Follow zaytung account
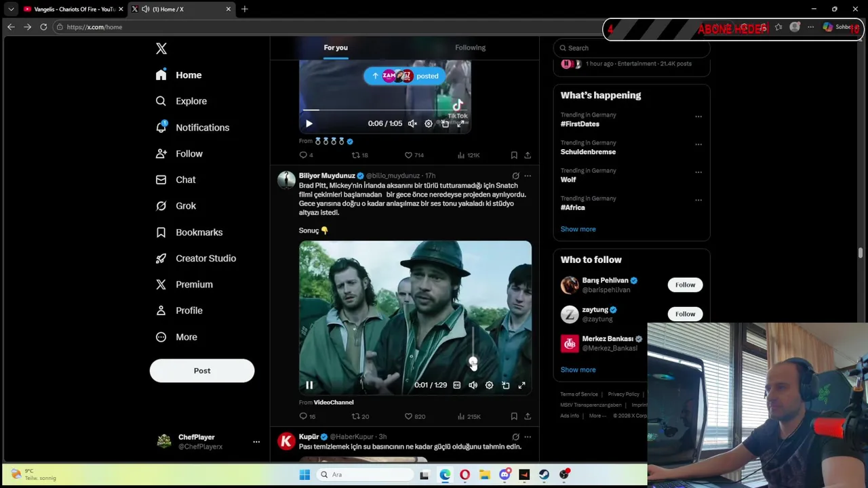 click(685, 314)
